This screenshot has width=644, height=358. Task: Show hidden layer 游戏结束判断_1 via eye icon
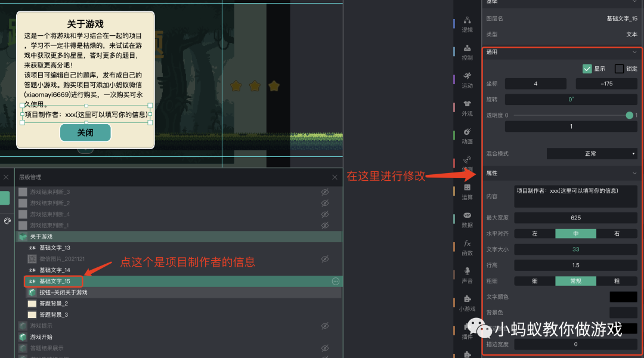(325, 225)
